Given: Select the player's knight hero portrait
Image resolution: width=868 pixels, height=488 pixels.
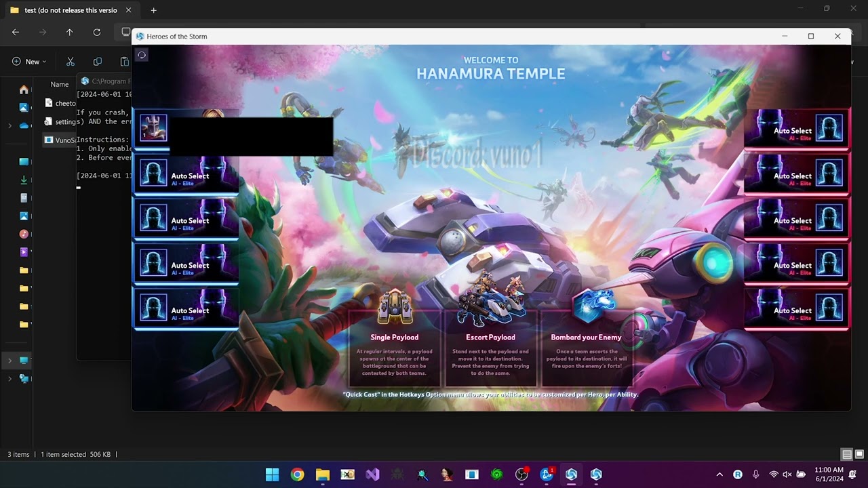Looking at the screenshot, I should coord(153,127).
